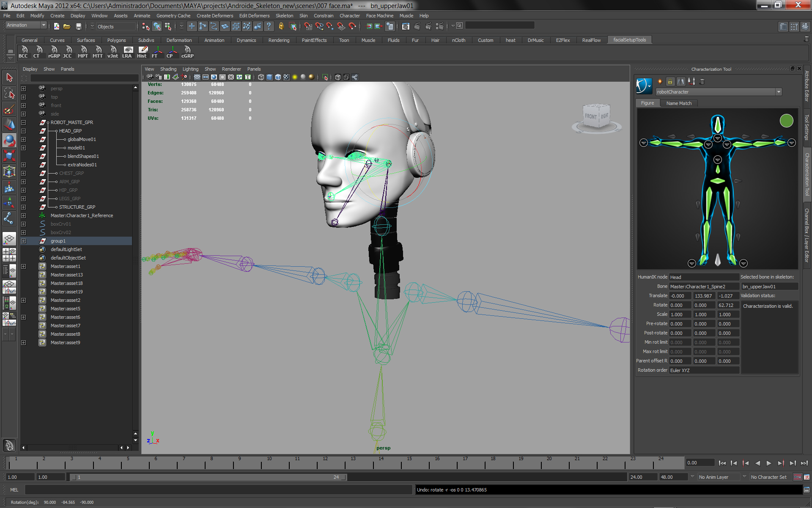Activate the Lasso select tool
The width and height of the screenshot is (812, 508).
point(9,93)
